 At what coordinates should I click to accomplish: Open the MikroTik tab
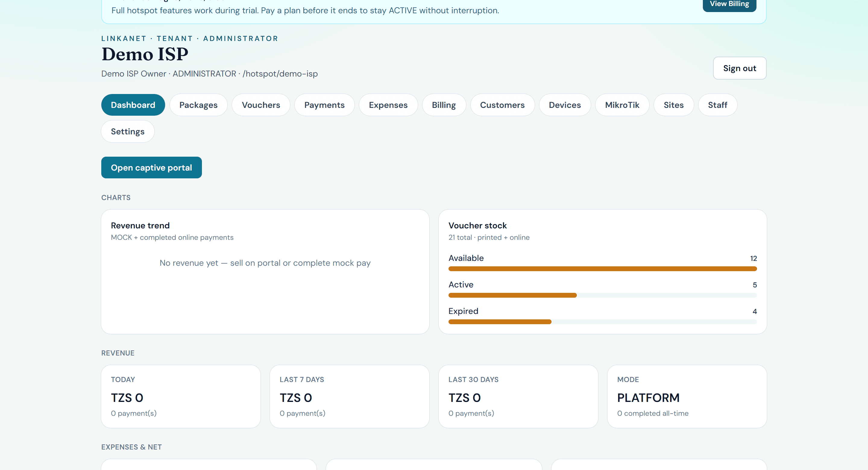point(622,105)
